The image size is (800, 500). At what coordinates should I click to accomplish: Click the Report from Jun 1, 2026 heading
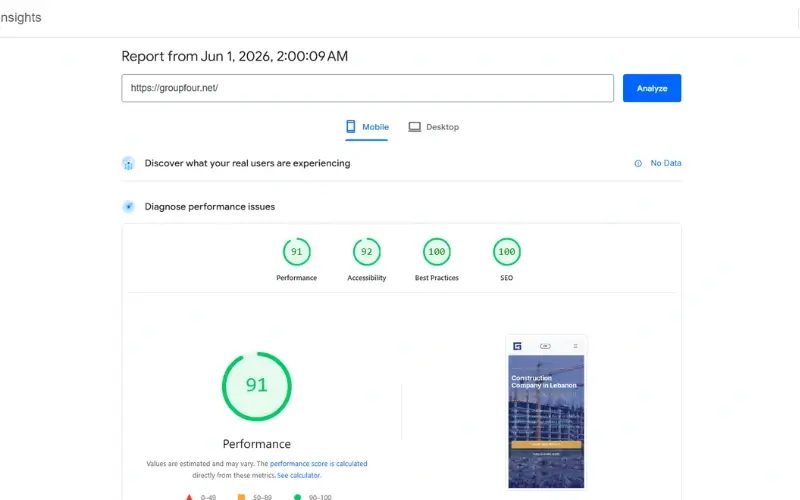click(x=235, y=56)
